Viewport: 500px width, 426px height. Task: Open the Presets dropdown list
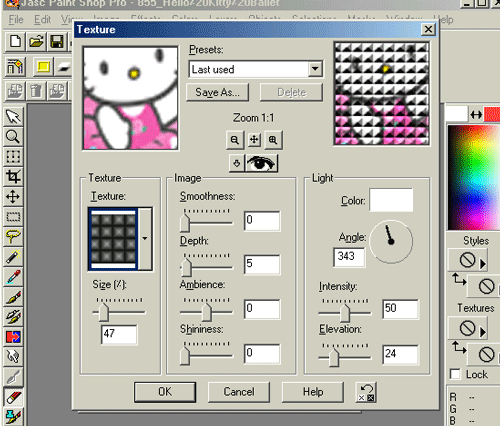(x=315, y=69)
